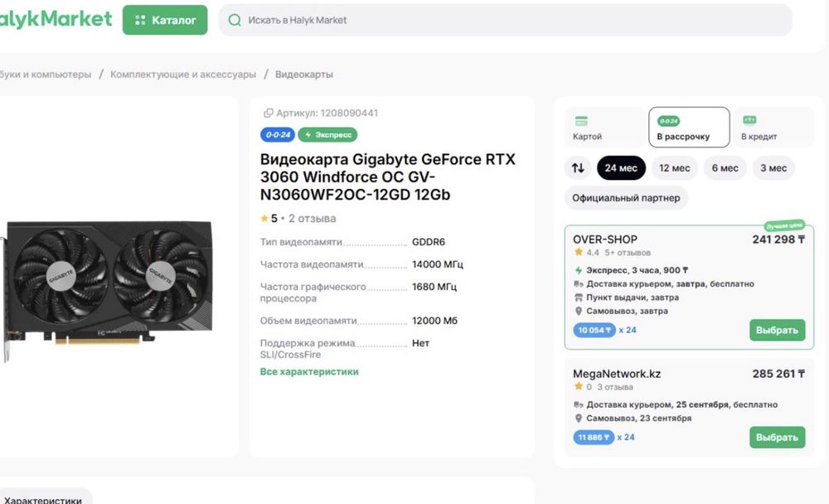Click the 10 054 ₸ monthly payment badge
The image size is (829, 504).
pyautogui.click(x=594, y=330)
